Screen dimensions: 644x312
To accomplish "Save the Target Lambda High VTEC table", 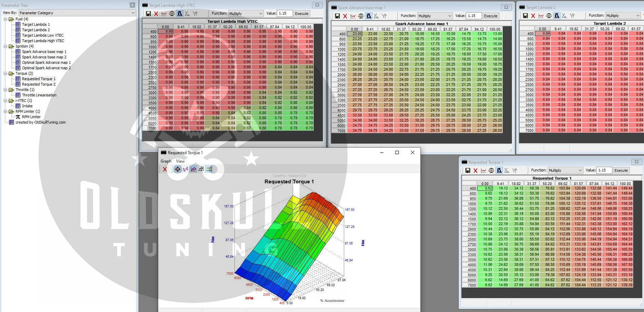I will point(148,14).
